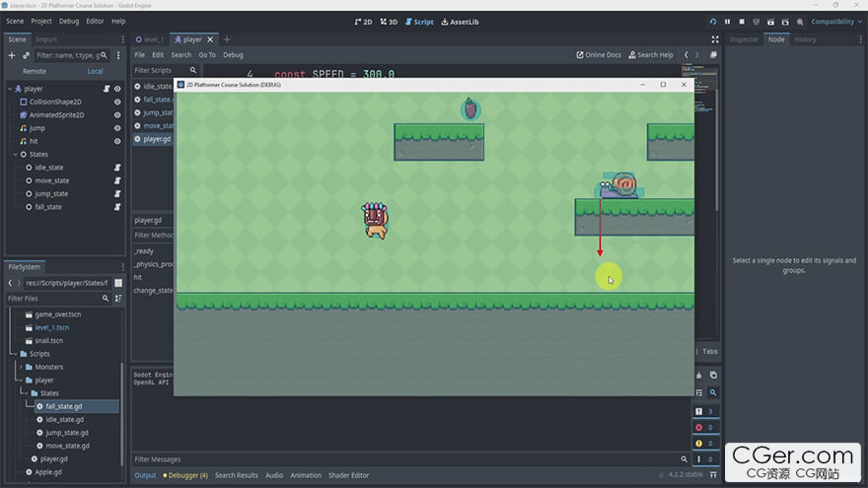Open the Project menu

tap(41, 21)
